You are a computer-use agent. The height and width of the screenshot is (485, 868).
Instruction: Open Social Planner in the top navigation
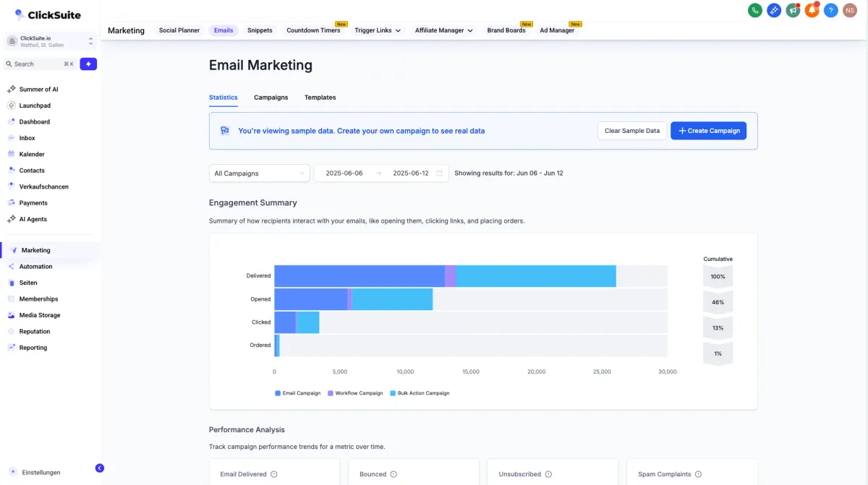point(179,30)
